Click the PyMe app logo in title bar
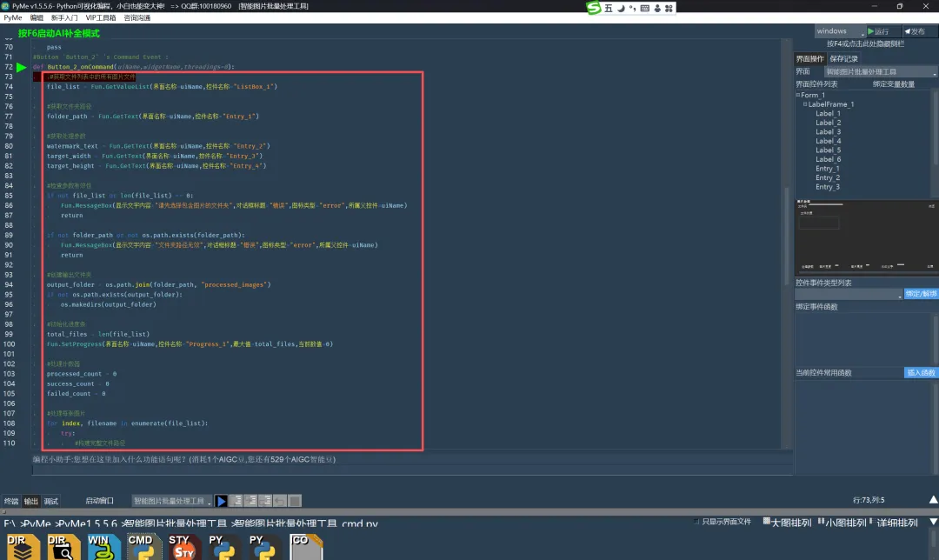 tap(5, 5)
